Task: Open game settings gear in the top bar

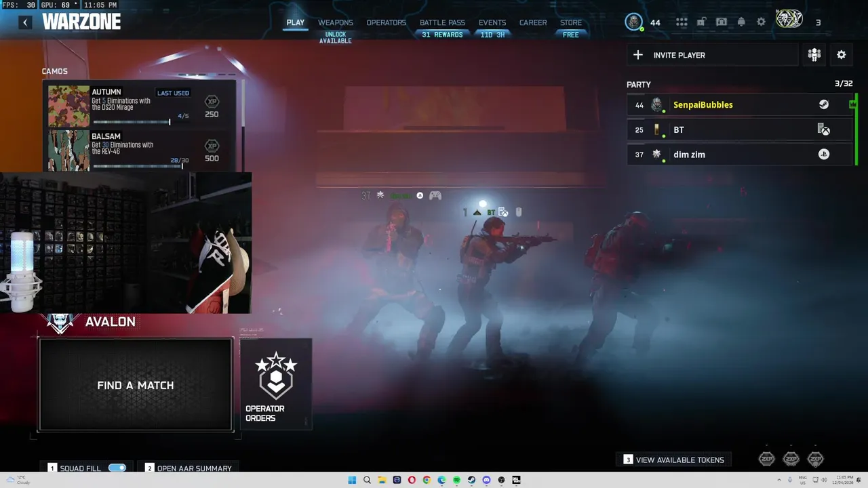Action: tap(761, 22)
